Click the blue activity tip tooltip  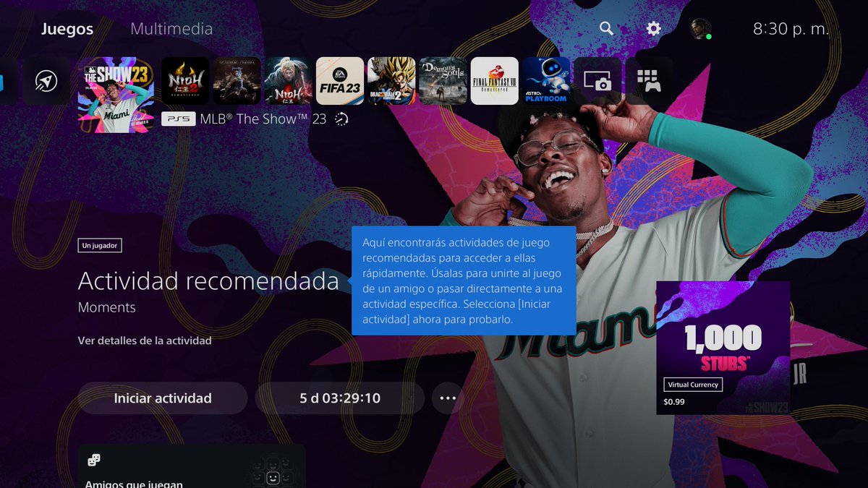point(464,281)
